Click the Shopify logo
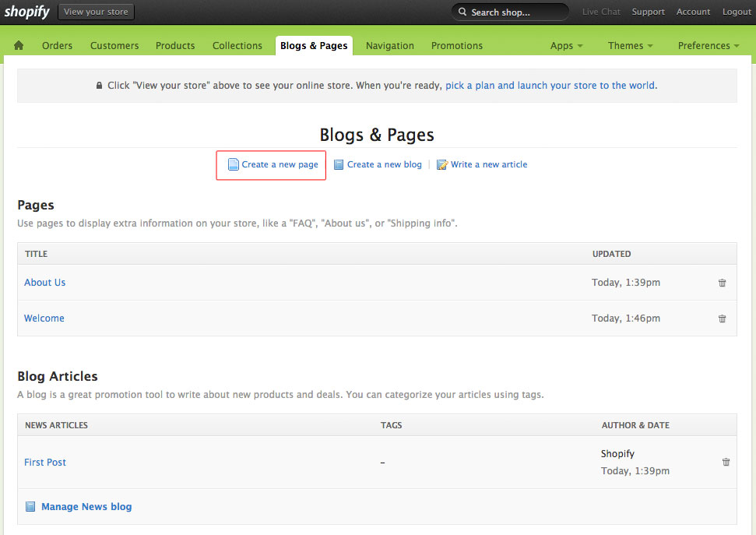This screenshot has height=535, width=756. tap(27, 12)
